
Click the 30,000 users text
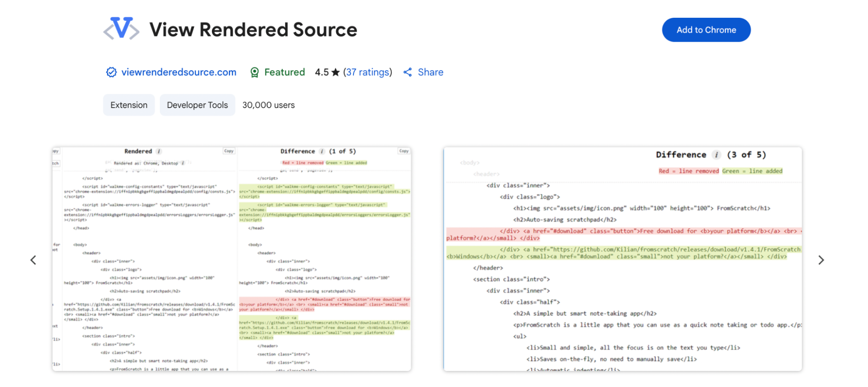(268, 105)
